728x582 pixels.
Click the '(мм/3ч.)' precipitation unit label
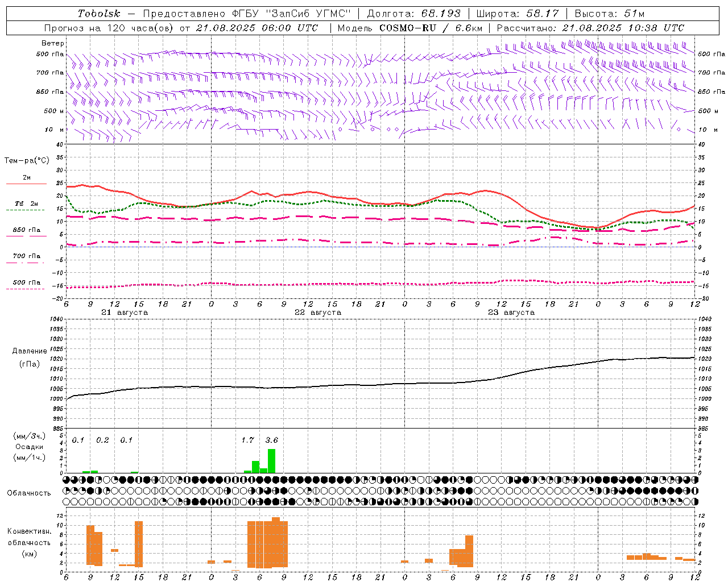point(29,436)
